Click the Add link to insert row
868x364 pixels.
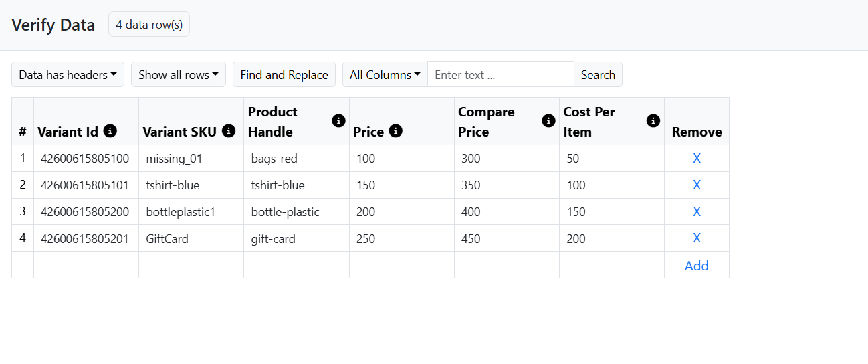point(696,266)
